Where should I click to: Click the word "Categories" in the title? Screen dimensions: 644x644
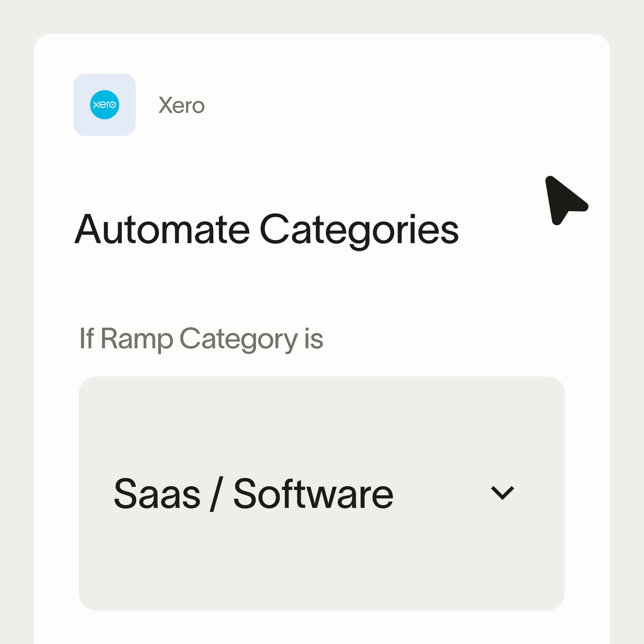[359, 229]
